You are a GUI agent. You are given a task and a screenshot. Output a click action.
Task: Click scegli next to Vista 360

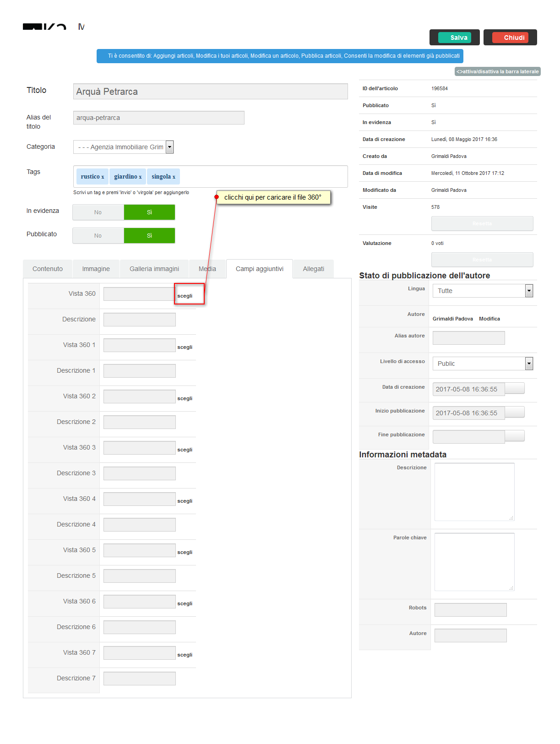click(x=185, y=296)
